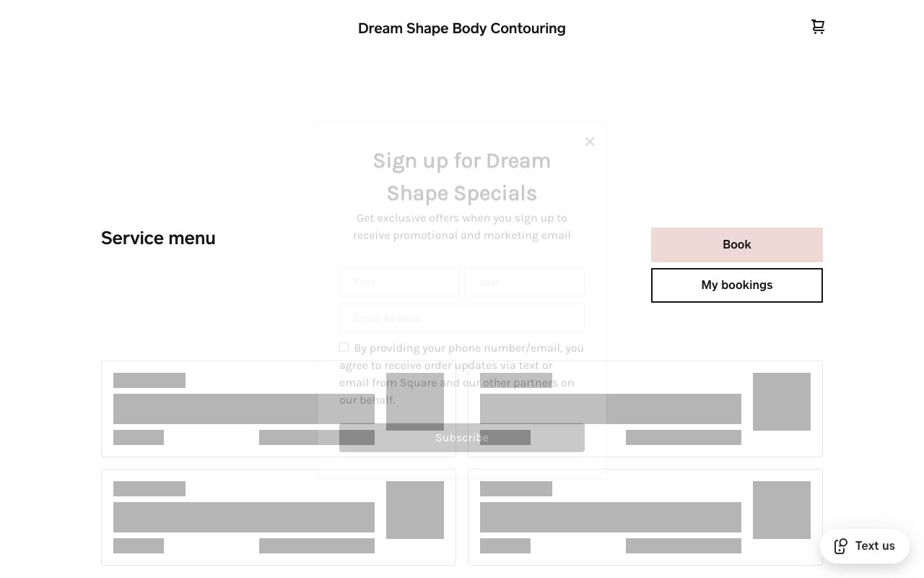Click the Text us chat bubble icon

[841, 546]
